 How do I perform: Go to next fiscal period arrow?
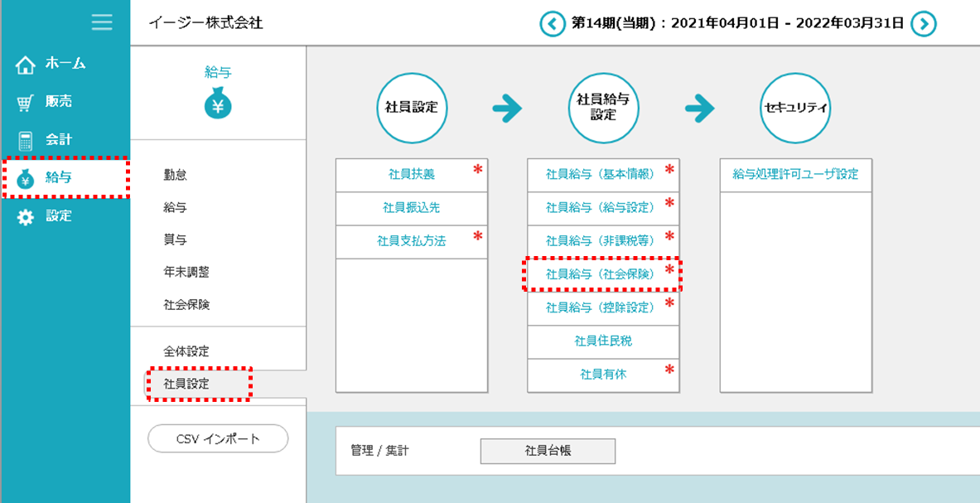click(x=923, y=23)
